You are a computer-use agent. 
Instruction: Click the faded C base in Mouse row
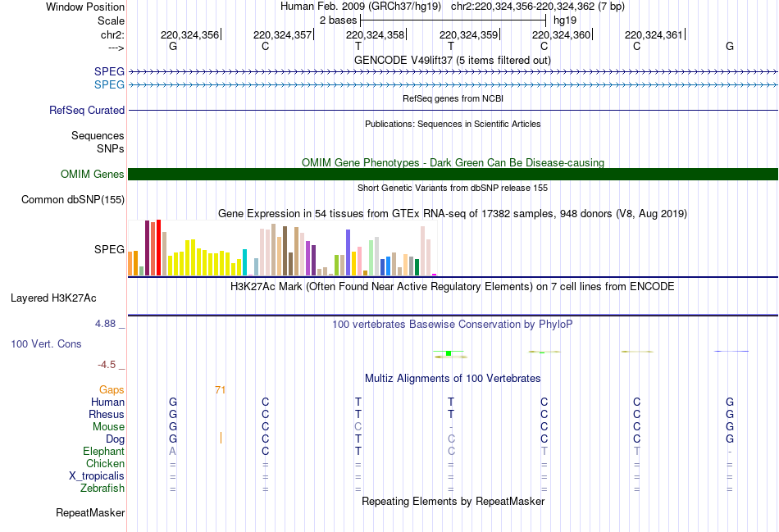[x=358, y=427]
